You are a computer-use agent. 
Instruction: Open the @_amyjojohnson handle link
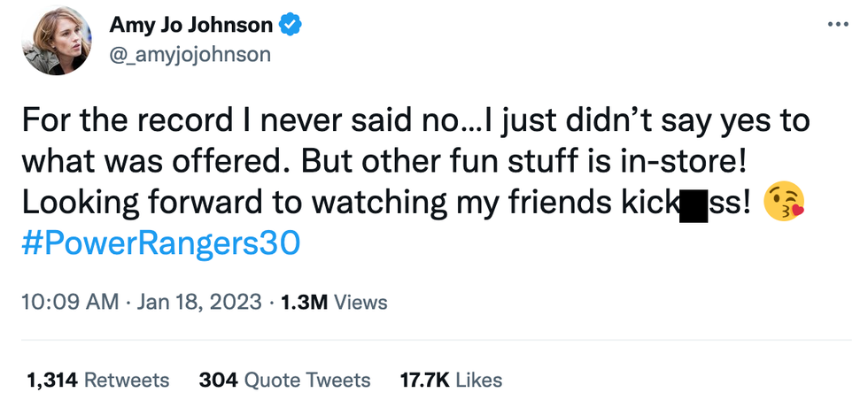tap(189, 55)
